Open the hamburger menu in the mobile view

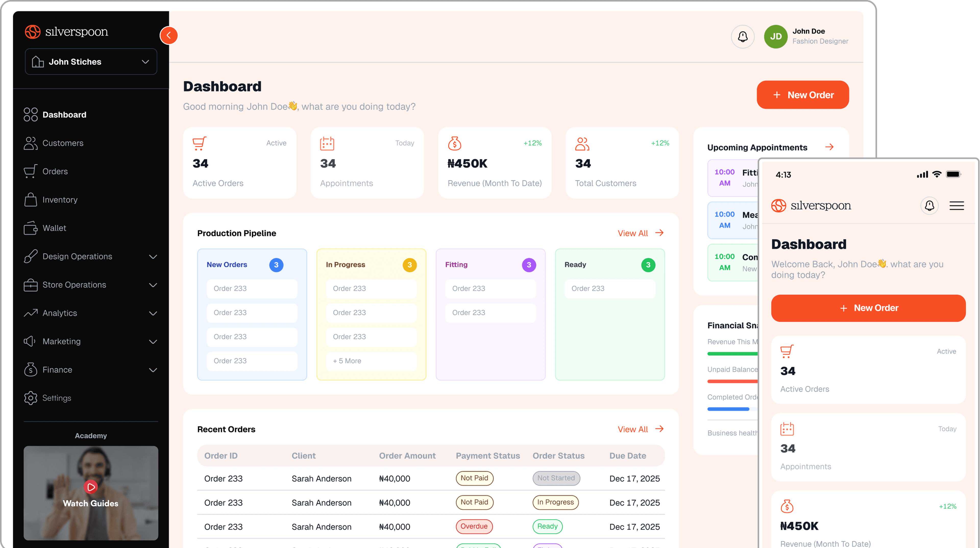click(957, 206)
